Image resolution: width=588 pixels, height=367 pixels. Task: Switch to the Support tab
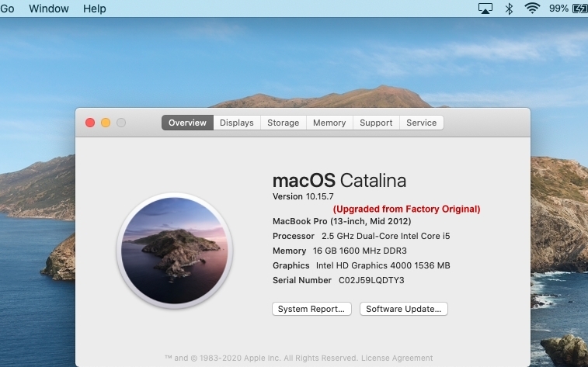376,123
